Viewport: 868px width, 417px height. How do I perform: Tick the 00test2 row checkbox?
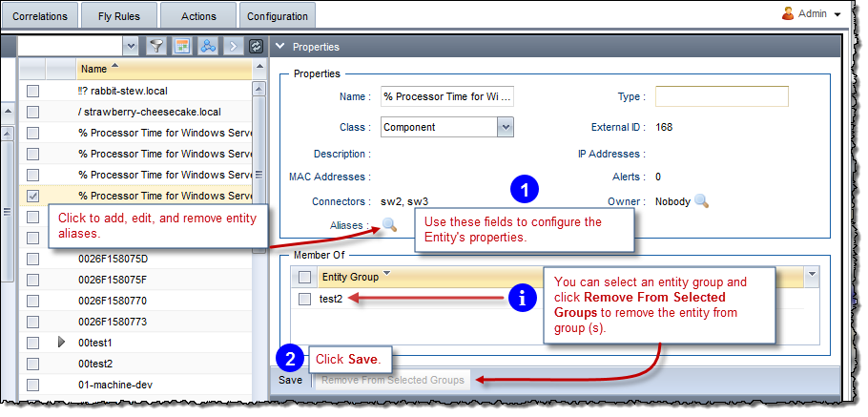(x=33, y=364)
